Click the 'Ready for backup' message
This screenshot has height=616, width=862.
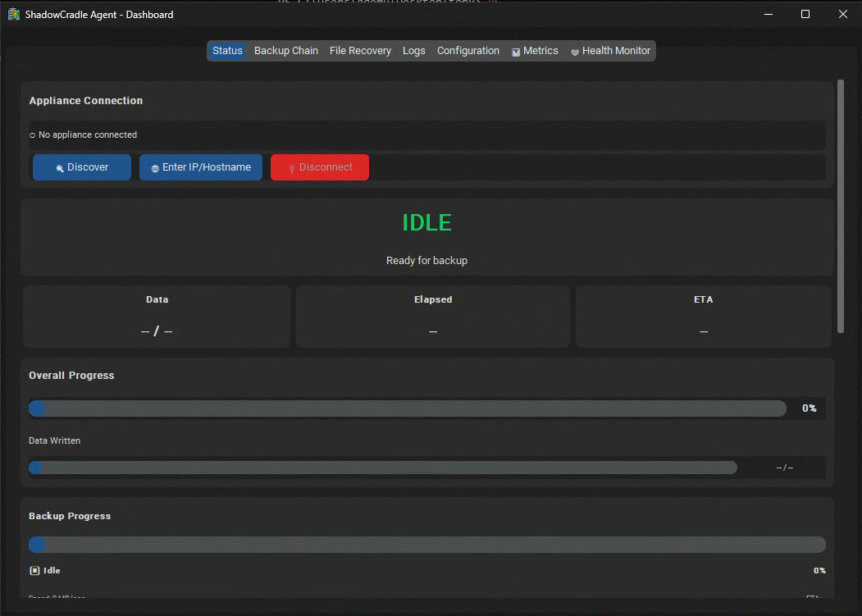click(x=426, y=261)
